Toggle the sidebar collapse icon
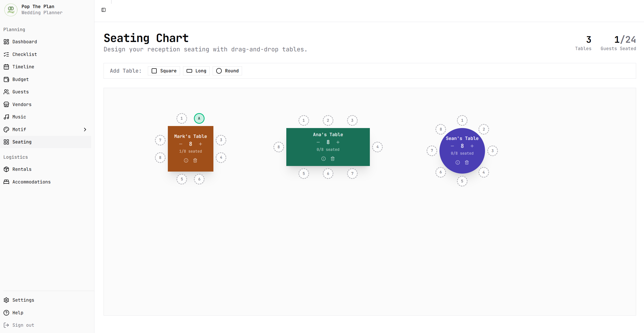 pyautogui.click(x=104, y=10)
